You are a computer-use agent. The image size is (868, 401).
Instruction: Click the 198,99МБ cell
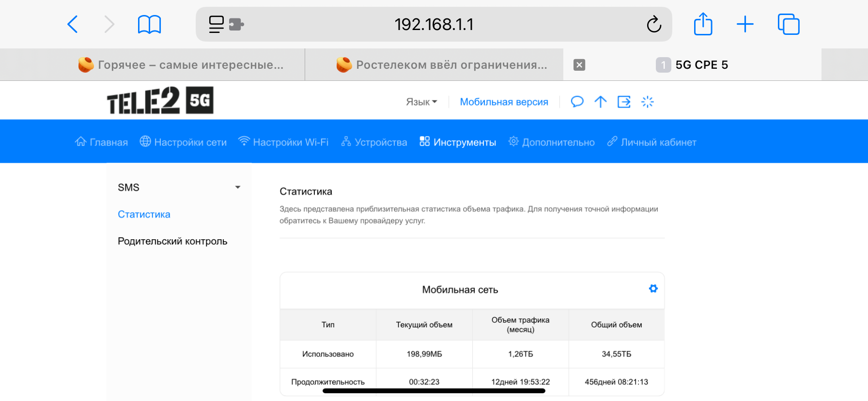pyautogui.click(x=424, y=354)
